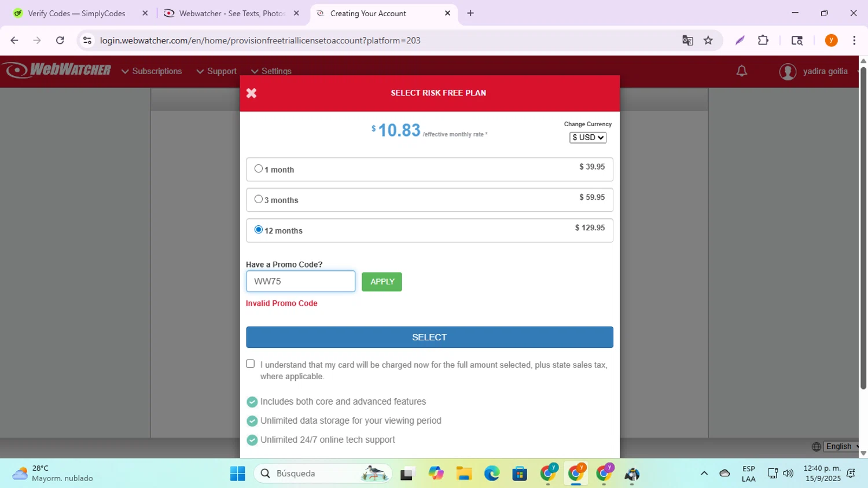The width and height of the screenshot is (868, 488).
Task: Open Chrome three-dot menu
Action: point(854,41)
